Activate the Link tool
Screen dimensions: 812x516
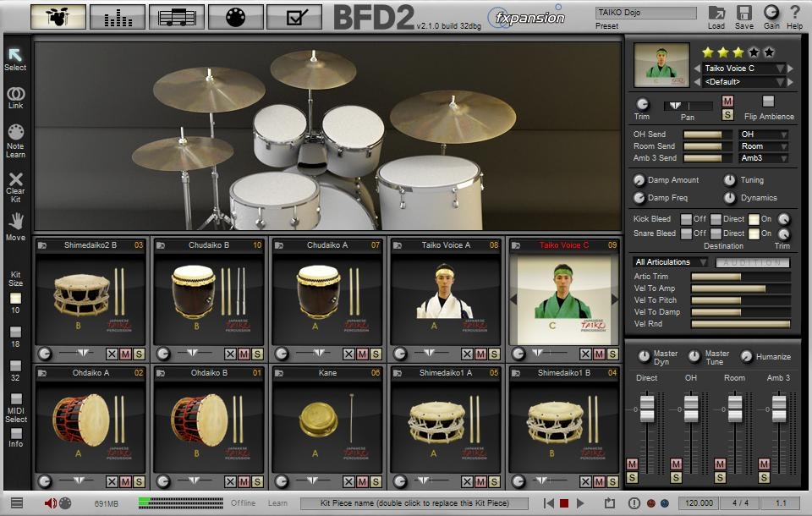coord(15,94)
